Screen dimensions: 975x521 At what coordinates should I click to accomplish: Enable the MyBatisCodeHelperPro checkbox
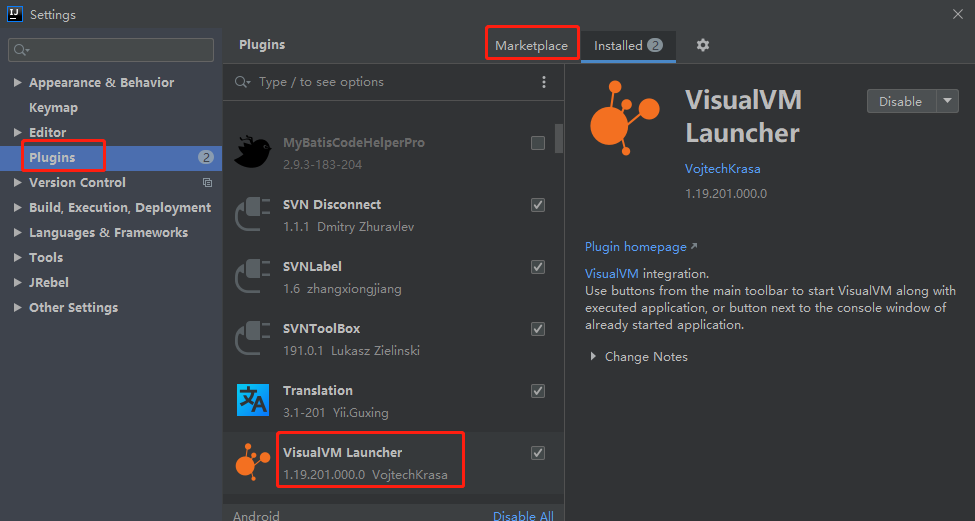pos(538,143)
